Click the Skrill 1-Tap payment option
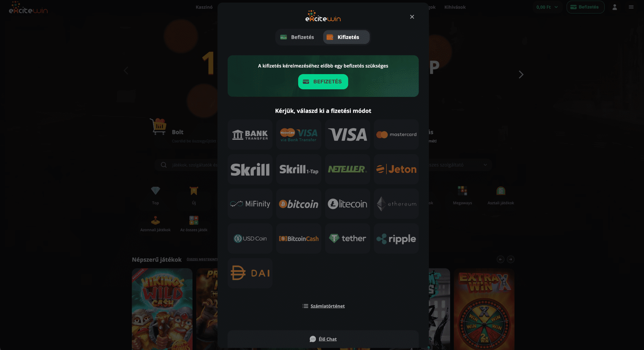 point(298,169)
